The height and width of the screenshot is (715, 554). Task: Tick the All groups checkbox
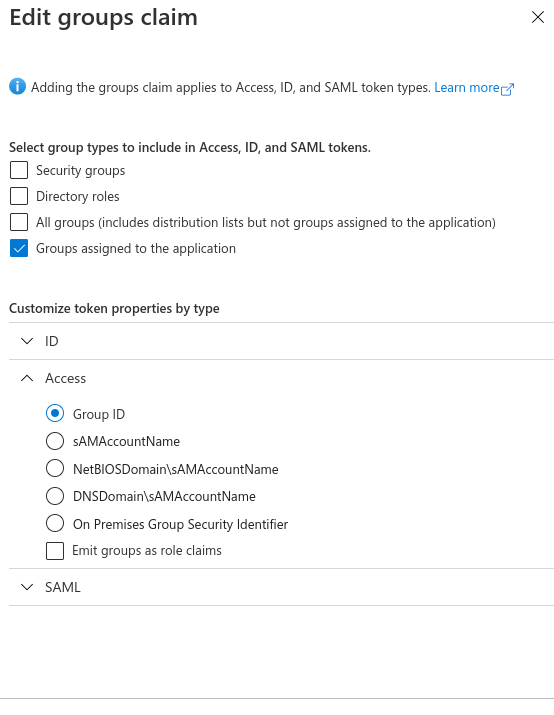(19, 222)
